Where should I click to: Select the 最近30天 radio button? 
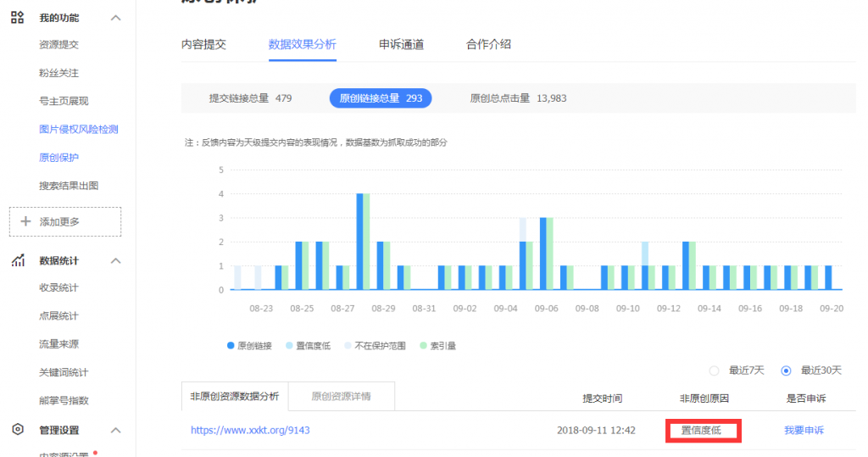(x=786, y=371)
